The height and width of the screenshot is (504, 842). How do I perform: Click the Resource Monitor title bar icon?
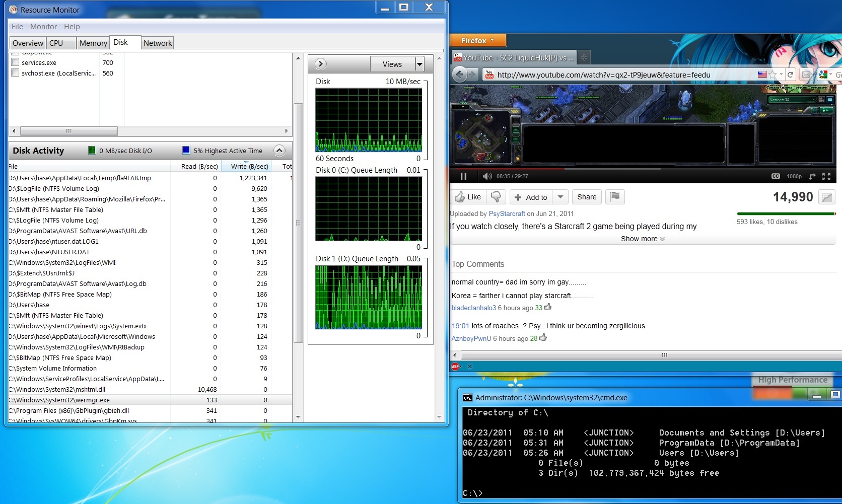[x=14, y=10]
